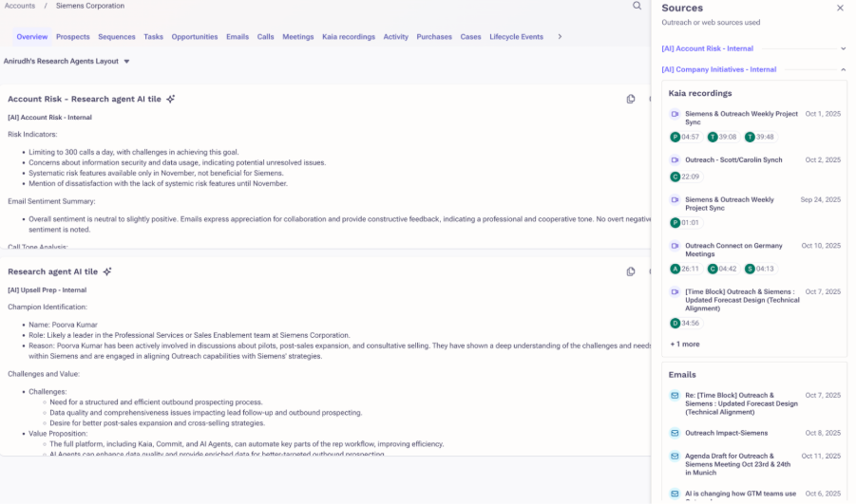Image resolution: width=856 pixels, height=504 pixels.
Task: Click mail icon for Re: [Time Block] email
Action: pyautogui.click(x=675, y=396)
